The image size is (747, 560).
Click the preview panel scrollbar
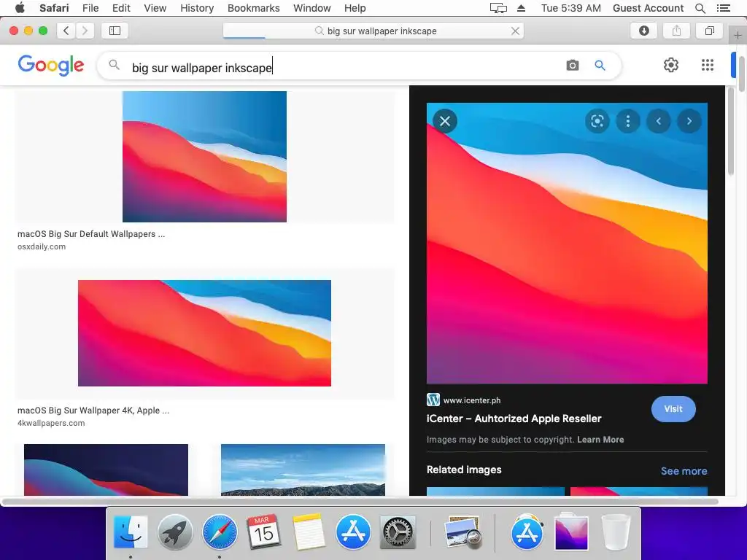(x=731, y=131)
